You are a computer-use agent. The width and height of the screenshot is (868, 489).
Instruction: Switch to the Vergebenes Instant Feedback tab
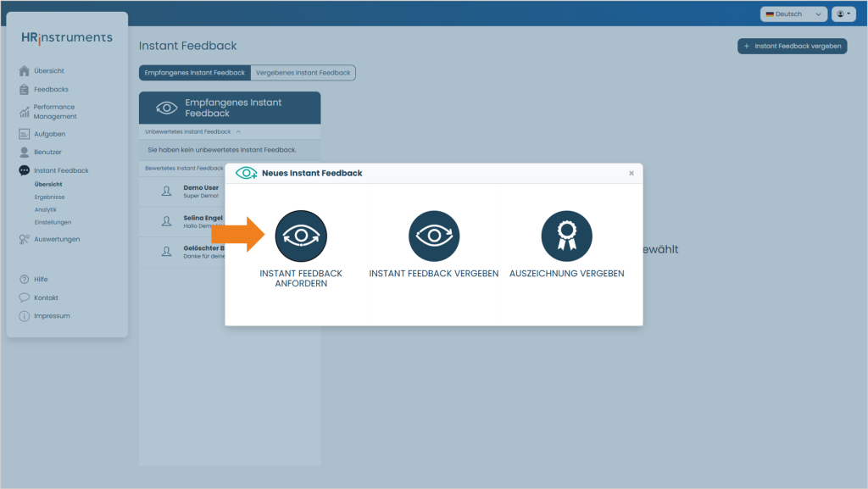tap(303, 73)
